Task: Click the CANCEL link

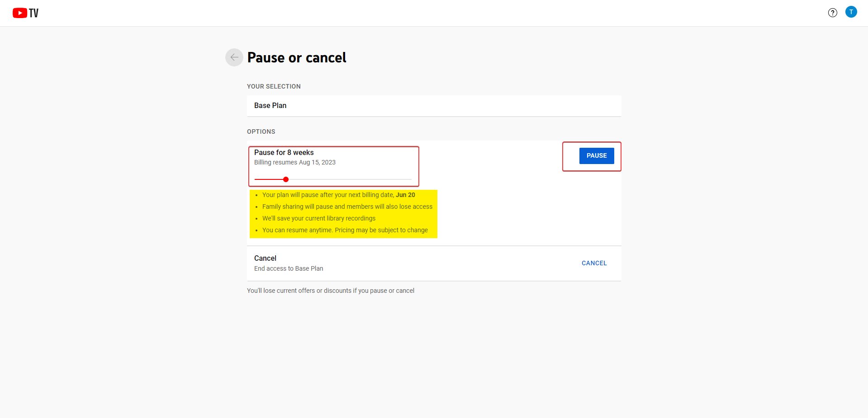Action: pyautogui.click(x=593, y=263)
